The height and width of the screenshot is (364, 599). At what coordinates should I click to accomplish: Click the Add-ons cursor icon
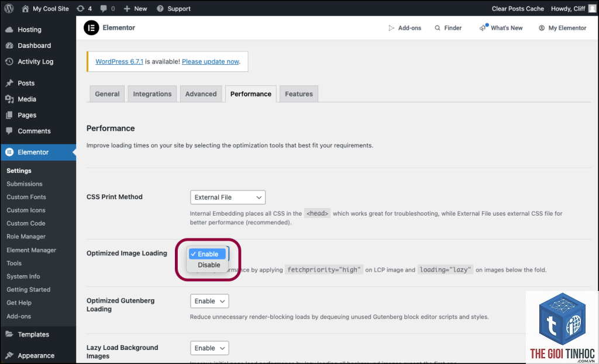point(391,28)
